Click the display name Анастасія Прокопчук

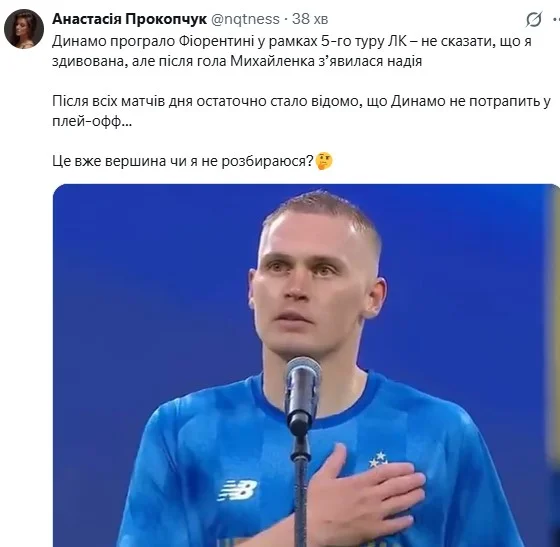click(129, 19)
